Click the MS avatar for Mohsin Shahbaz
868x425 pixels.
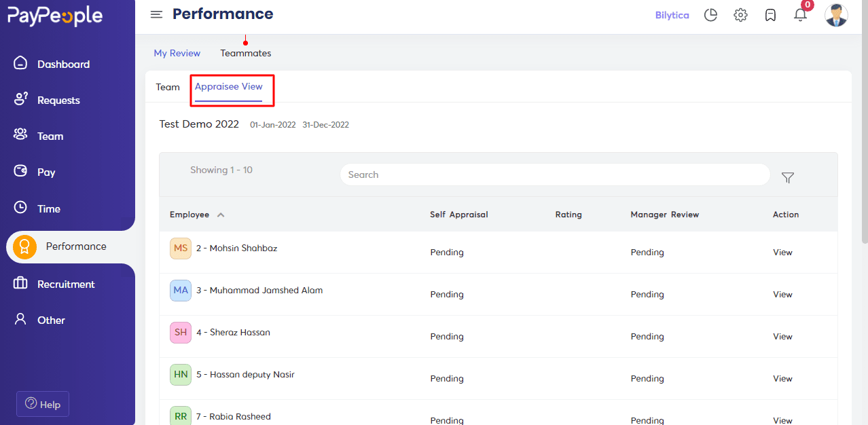[x=181, y=248]
